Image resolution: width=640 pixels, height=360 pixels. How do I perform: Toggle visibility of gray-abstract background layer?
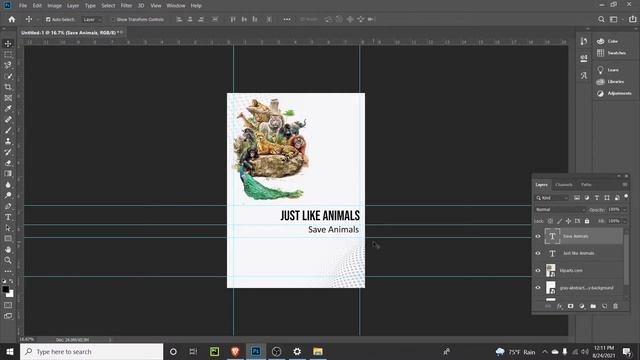(x=538, y=287)
